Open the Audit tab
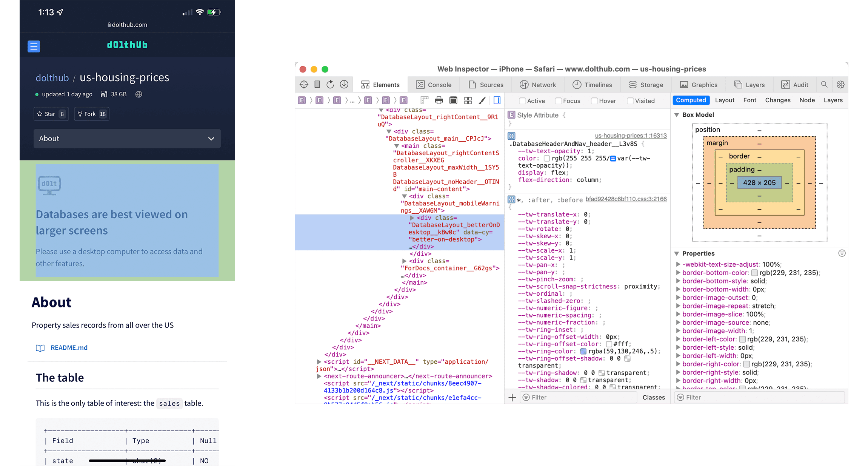This screenshot has height=466, width=868. tap(795, 85)
